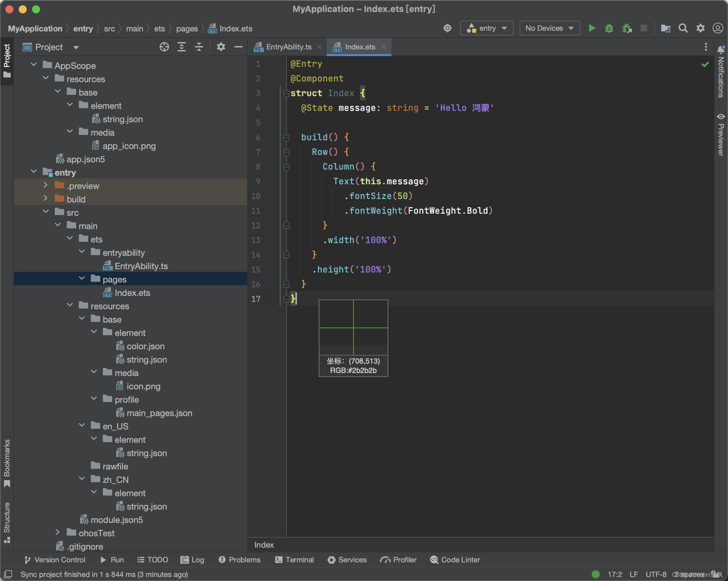Screen dimensions: 728x581
Task: Expand the .preview folder
Action: (46, 185)
